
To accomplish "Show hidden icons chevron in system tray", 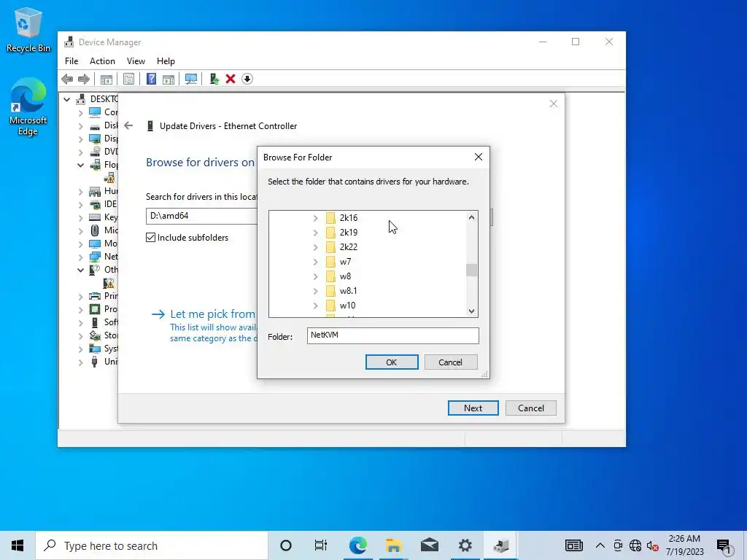I will click(600, 545).
